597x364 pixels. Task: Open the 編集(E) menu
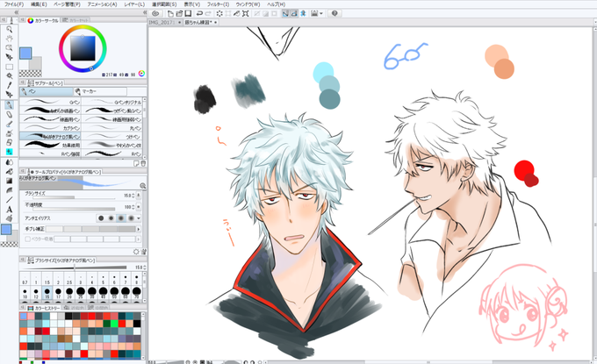tap(39, 4)
